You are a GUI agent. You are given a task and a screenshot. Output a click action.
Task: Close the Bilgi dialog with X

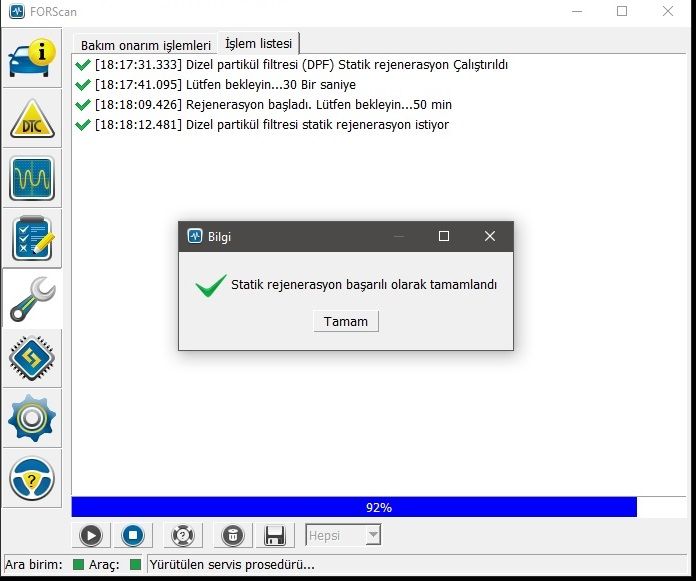tap(490, 236)
